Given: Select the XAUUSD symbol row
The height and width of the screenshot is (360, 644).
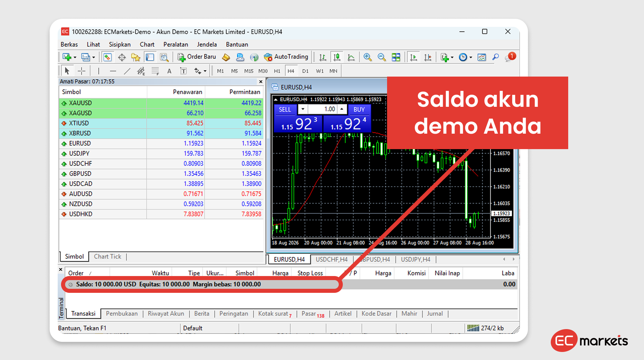Looking at the screenshot, I should tap(161, 103).
